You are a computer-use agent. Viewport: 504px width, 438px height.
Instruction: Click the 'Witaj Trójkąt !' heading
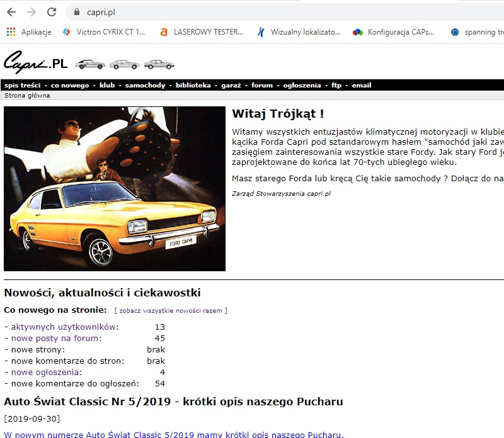point(278,114)
